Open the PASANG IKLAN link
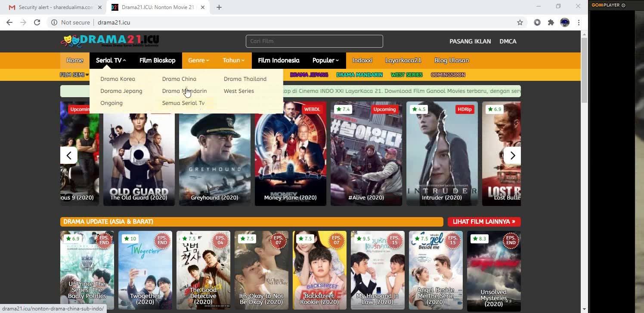 (x=470, y=41)
